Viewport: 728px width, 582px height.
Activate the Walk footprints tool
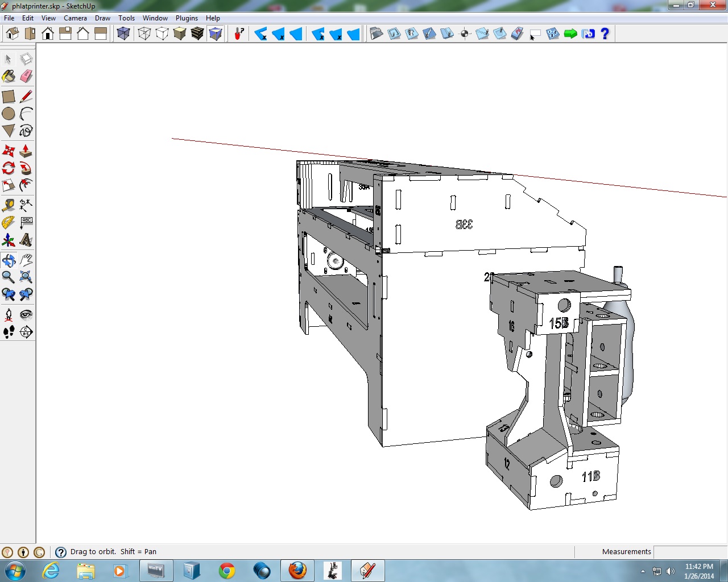(x=9, y=332)
